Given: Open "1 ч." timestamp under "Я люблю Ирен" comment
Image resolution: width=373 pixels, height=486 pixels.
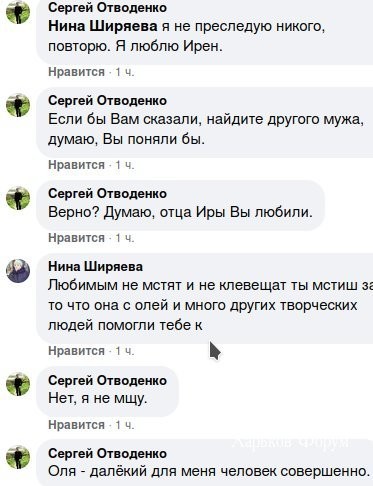Looking at the screenshot, I should [125, 72].
